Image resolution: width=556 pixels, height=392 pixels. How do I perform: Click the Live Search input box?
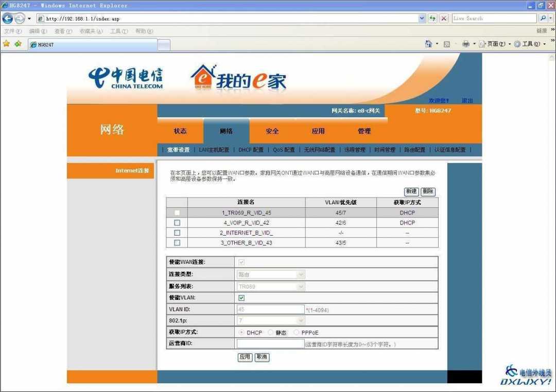tap(494, 19)
